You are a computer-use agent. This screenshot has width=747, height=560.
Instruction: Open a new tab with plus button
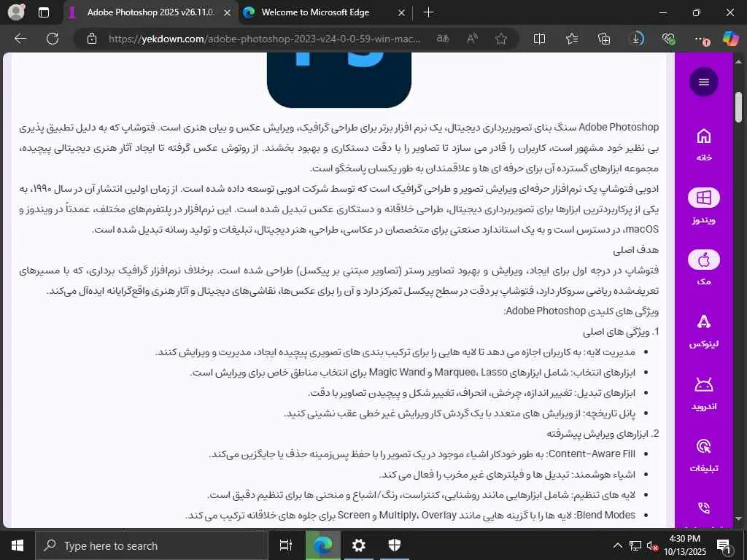pos(428,12)
